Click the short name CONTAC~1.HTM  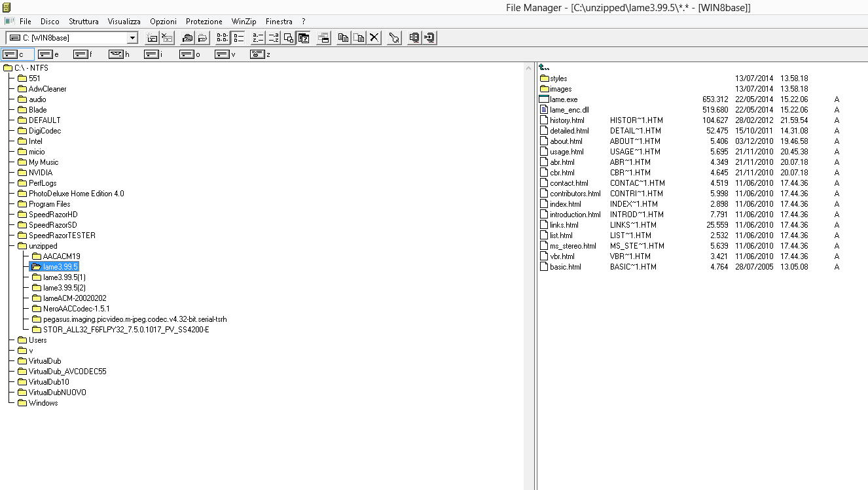(638, 183)
